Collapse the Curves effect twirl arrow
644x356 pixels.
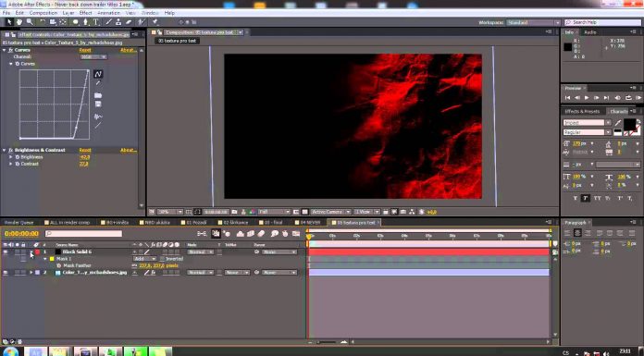pos(4,50)
